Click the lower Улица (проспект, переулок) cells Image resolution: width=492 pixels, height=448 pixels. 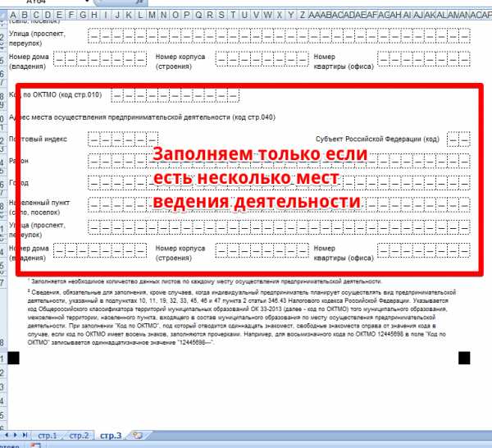coord(279,227)
